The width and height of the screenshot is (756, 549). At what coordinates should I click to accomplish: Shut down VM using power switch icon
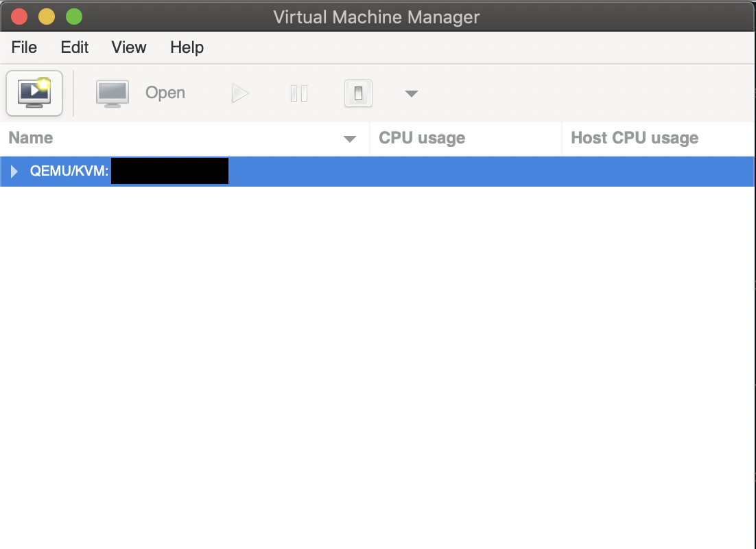pos(358,93)
